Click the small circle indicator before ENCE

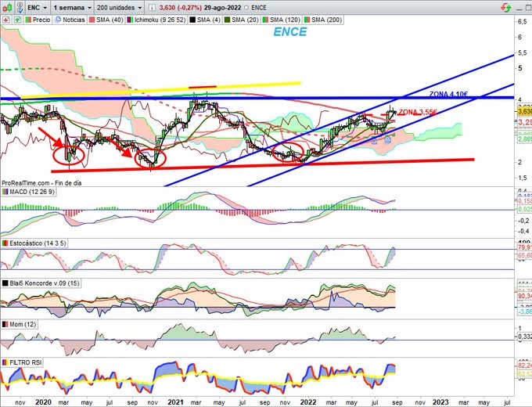pos(246,8)
